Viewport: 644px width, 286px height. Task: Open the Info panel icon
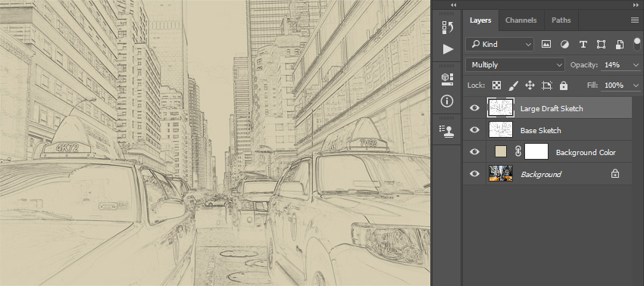pos(447,101)
